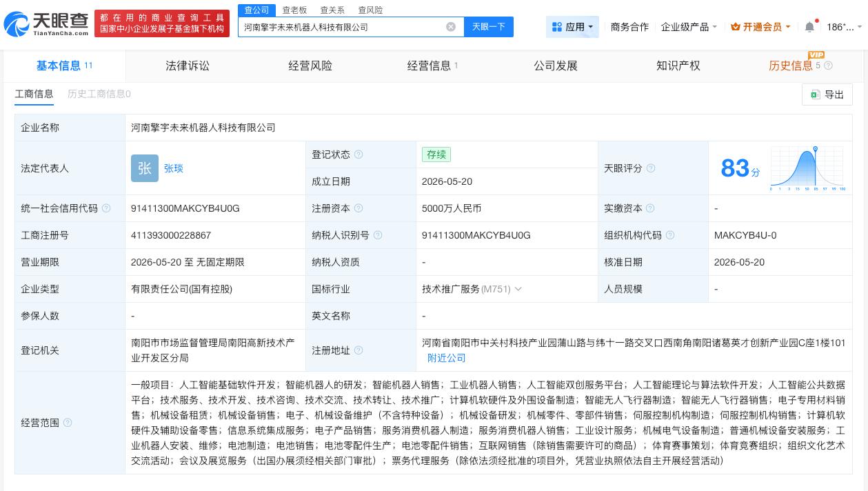The height and width of the screenshot is (491, 868).
Task: Open legal representative 张琰 link
Action: (x=174, y=168)
